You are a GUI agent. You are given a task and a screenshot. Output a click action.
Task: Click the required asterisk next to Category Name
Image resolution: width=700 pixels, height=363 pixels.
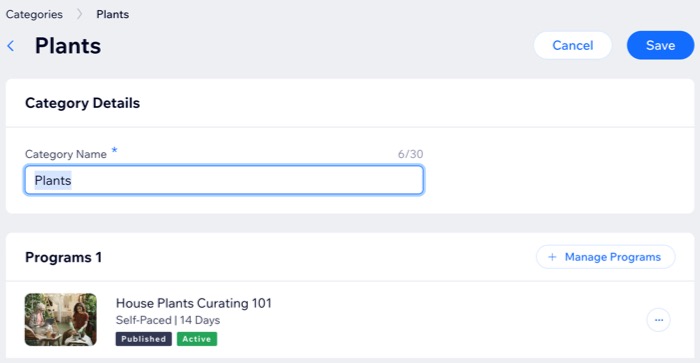tap(114, 150)
